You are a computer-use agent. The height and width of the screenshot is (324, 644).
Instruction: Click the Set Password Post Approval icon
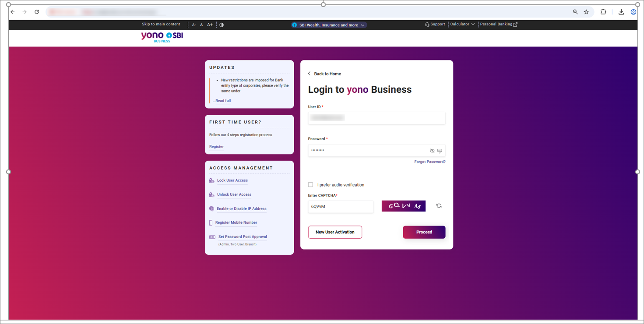point(212,237)
